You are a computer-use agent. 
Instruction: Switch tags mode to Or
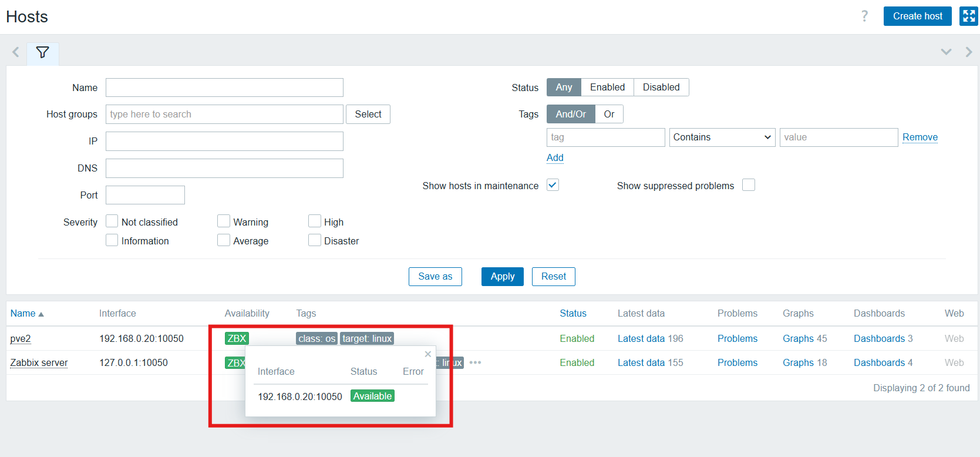coord(609,114)
